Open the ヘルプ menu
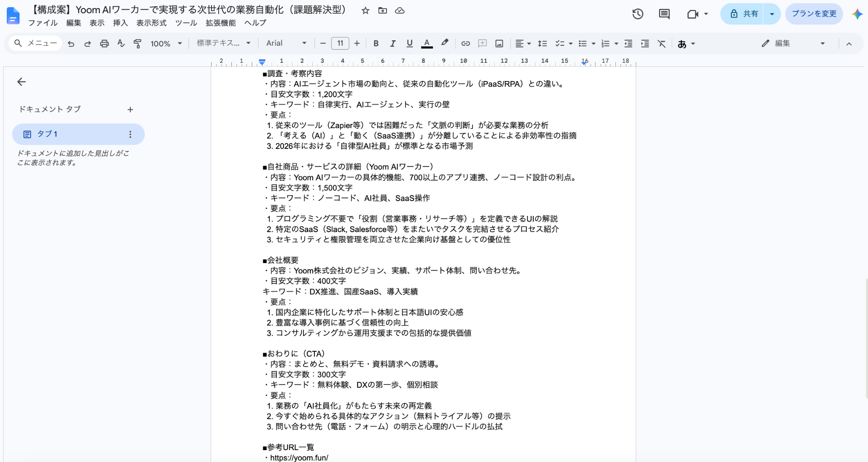This screenshot has width=868, height=462. point(255,23)
